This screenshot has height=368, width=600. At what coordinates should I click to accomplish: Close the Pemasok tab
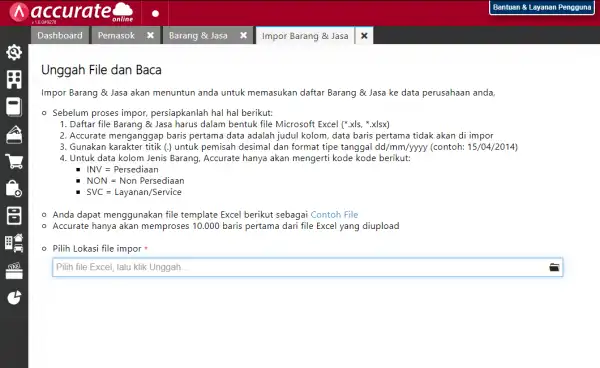pos(150,35)
